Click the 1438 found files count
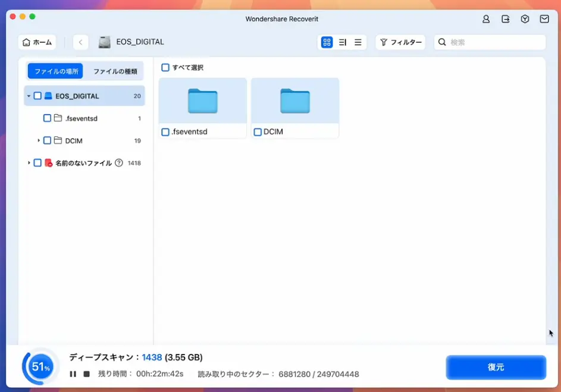The height and width of the screenshot is (392, 561). click(152, 357)
